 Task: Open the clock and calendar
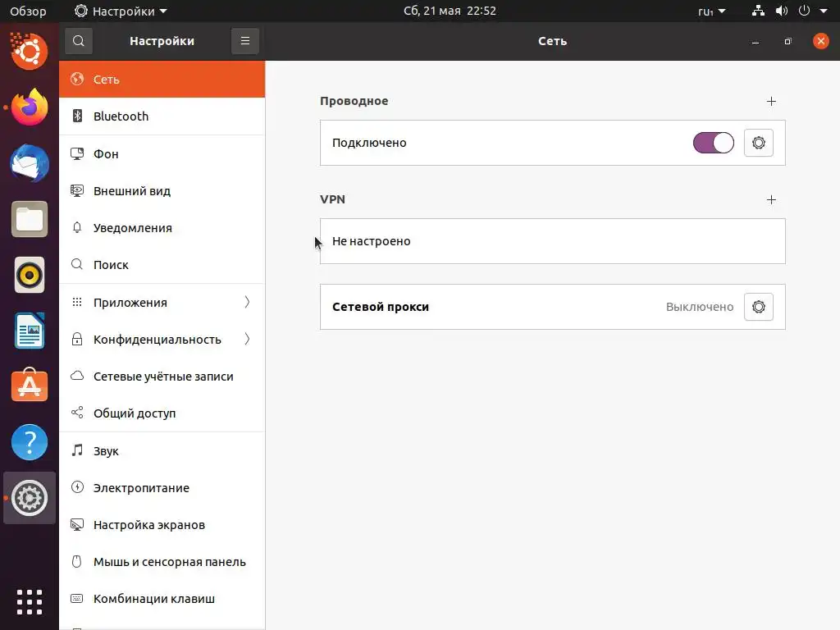[x=450, y=11]
